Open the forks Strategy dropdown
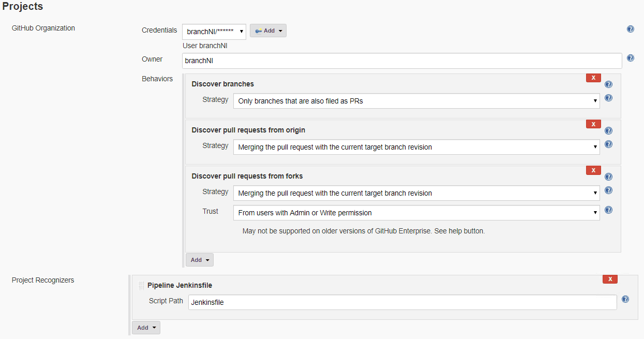 [x=416, y=193]
